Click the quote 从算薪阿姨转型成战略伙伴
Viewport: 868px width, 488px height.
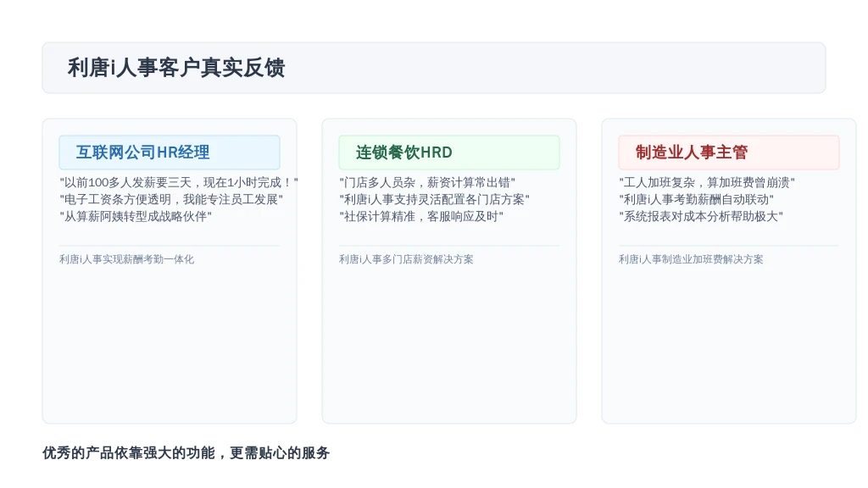(x=136, y=216)
